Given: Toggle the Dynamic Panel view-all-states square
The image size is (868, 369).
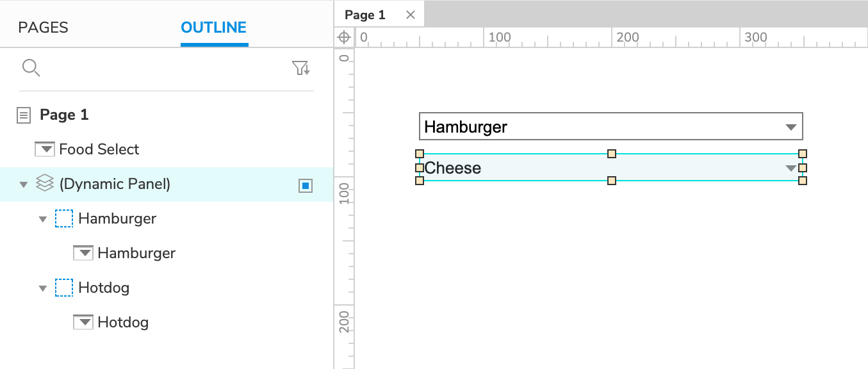Looking at the screenshot, I should point(306,186).
